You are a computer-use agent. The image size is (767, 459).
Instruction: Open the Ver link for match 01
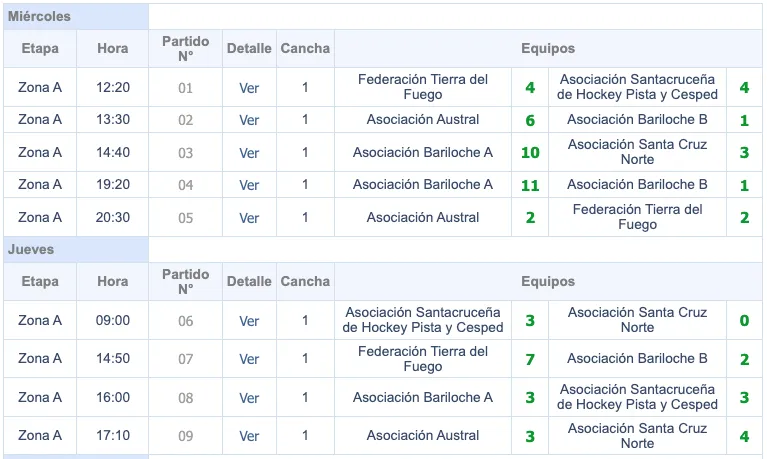coord(249,88)
